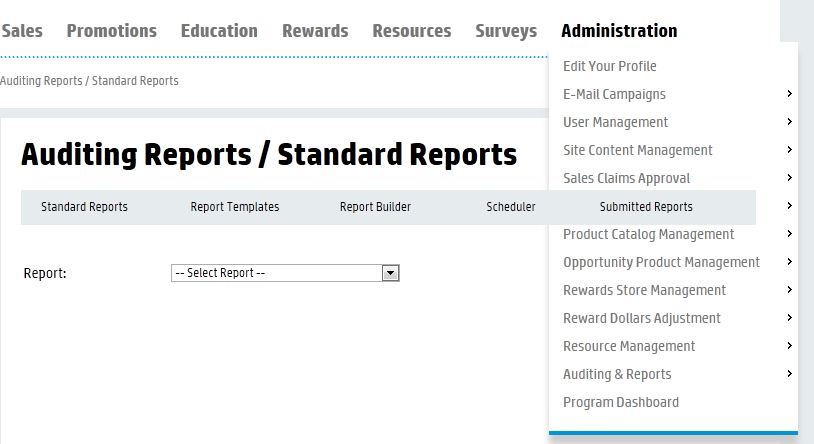Screen dimensions: 814x444
Task: Expand Sales Claims Approval chevron
Action: (x=789, y=178)
